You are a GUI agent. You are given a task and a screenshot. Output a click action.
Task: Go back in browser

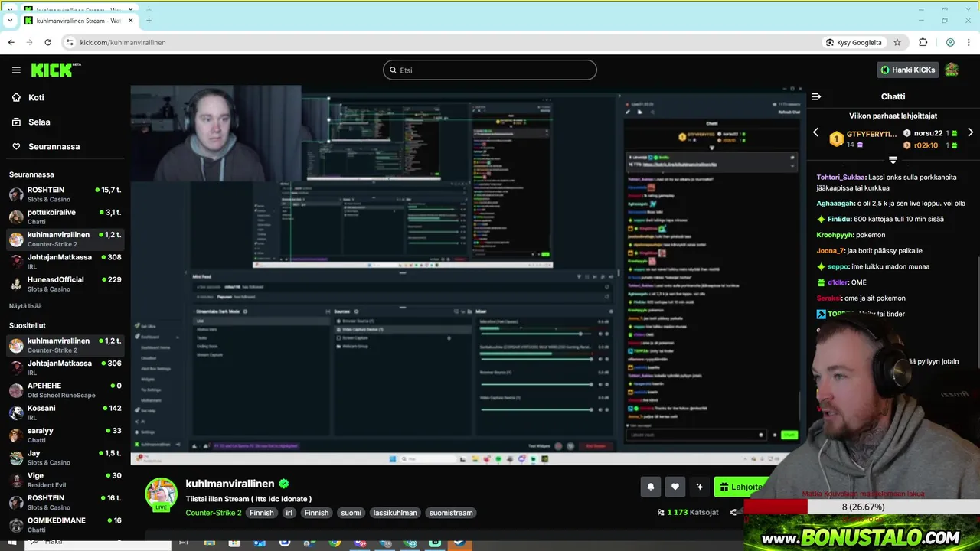pyautogui.click(x=11, y=42)
